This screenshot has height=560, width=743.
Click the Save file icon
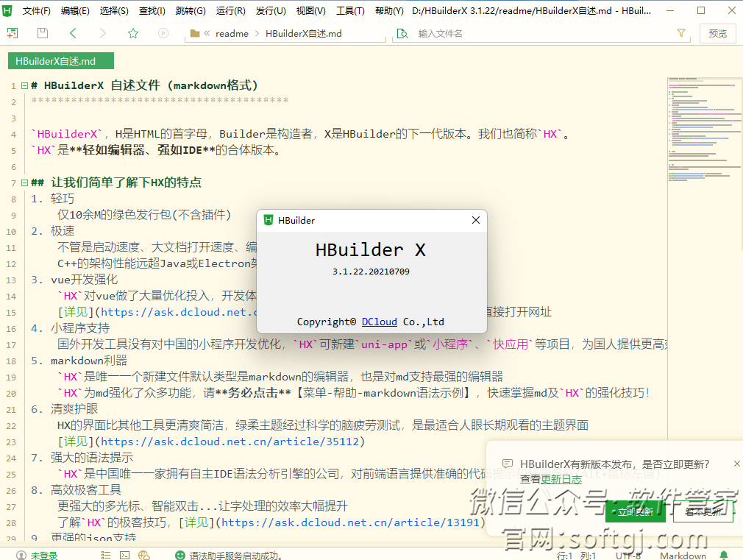click(42, 33)
